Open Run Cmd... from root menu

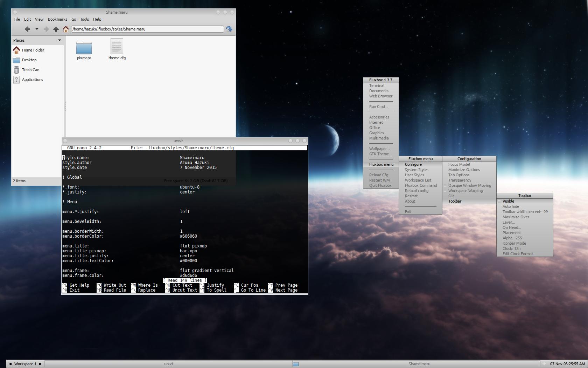(x=381, y=107)
